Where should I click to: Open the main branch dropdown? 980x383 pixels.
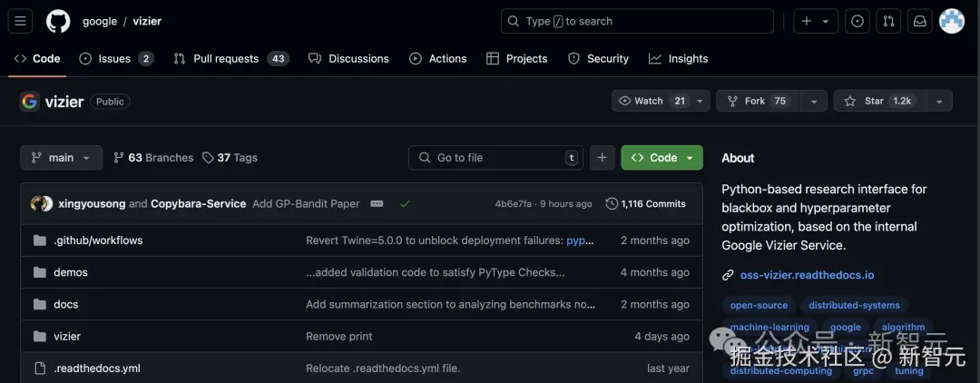coord(61,157)
